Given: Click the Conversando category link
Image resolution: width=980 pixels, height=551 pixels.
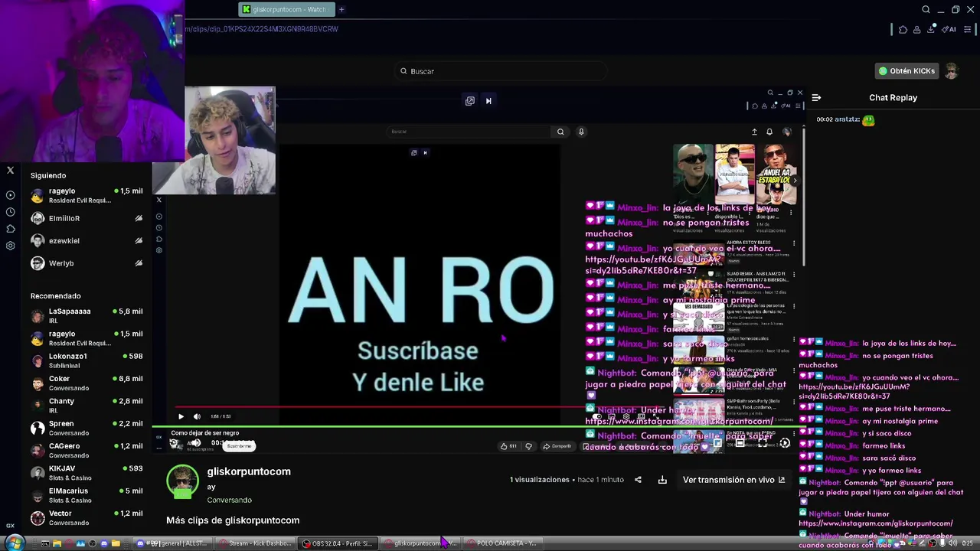Looking at the screenshot, I should tap(229, 500).
